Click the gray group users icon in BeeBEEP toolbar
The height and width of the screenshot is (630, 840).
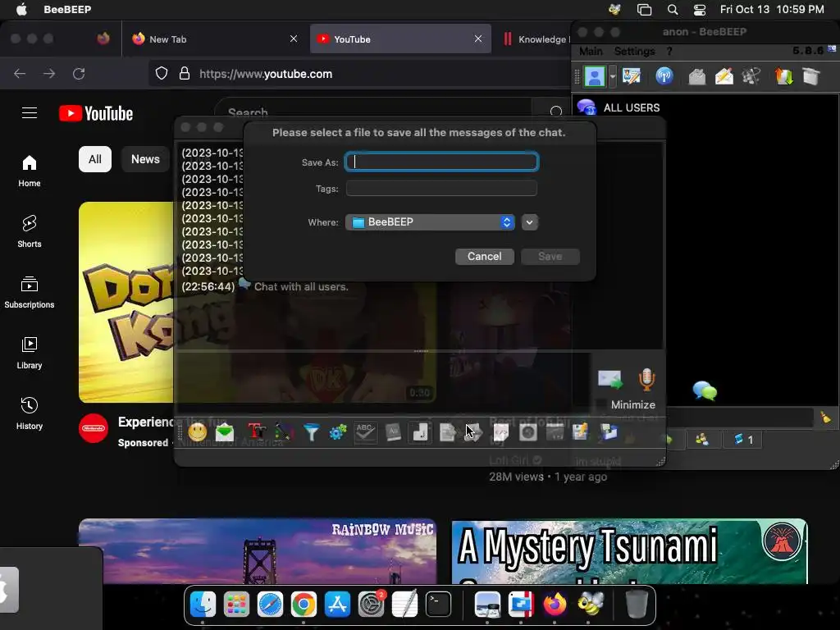point(751,76)
